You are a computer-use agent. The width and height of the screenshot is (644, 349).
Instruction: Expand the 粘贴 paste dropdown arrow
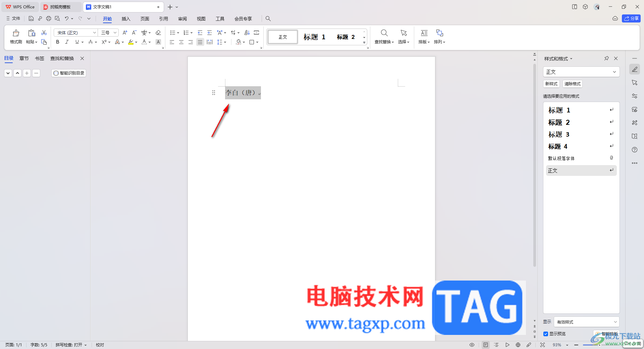36,42
